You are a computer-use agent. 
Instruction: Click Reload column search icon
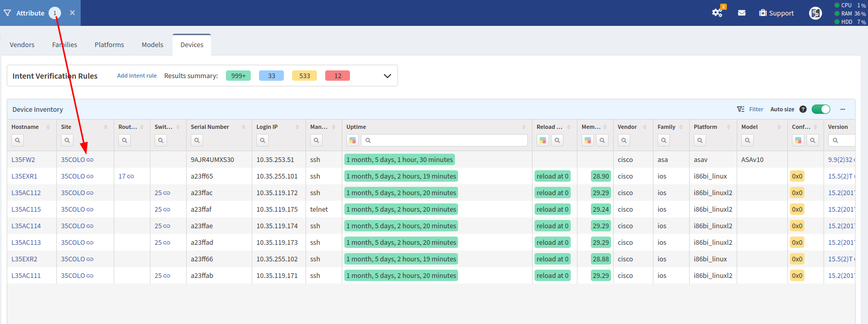pos(557,140)
